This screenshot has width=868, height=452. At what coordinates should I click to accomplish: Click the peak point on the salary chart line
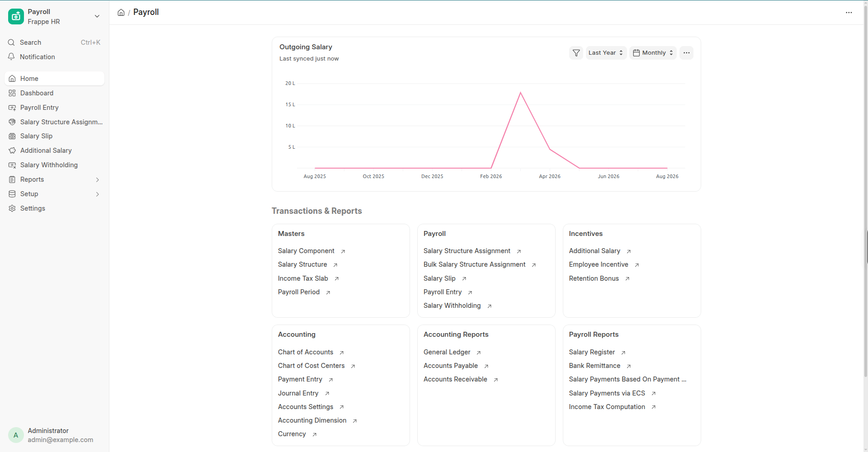click(x=520, y=93)
